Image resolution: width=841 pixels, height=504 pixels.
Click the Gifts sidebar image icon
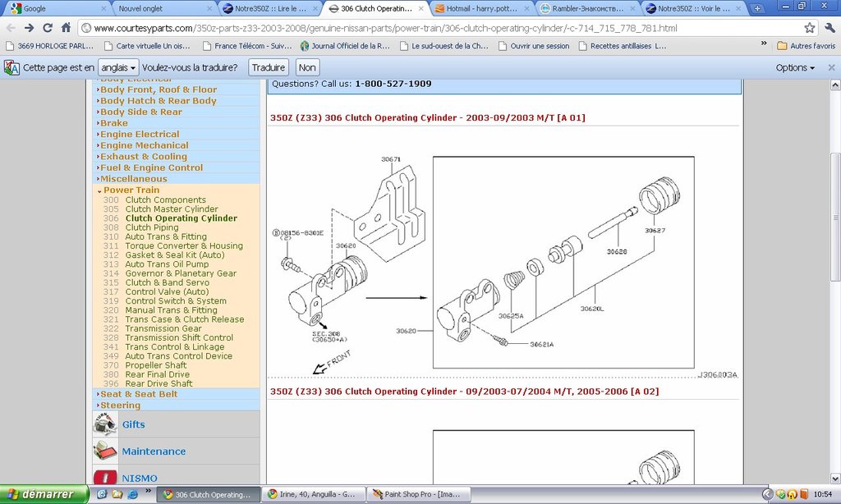pyautogui.click(x=104, y=424)
